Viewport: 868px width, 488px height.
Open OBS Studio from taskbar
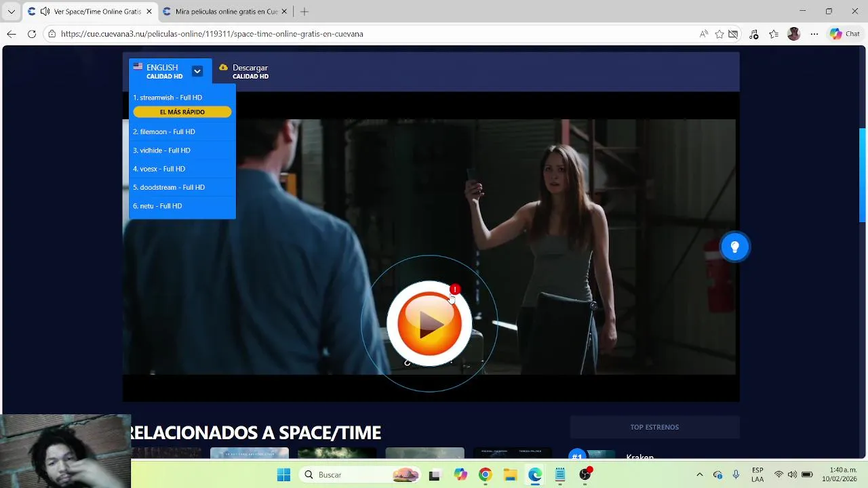tap(585, 474)
